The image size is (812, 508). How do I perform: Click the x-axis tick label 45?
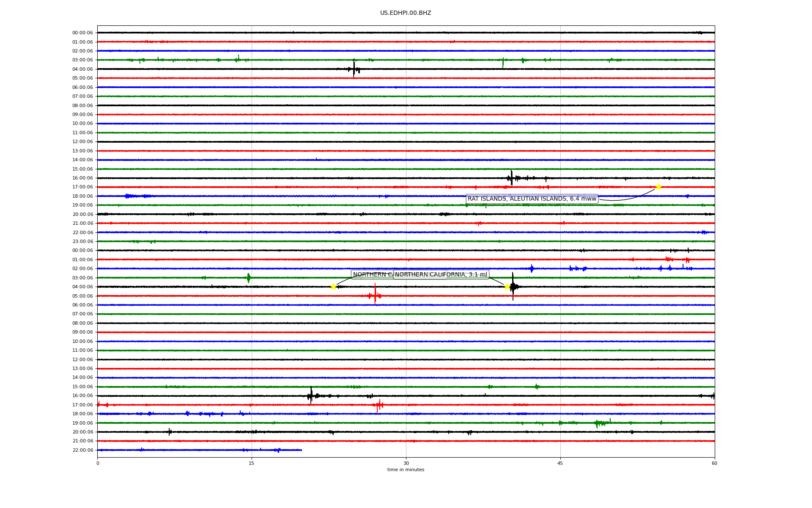coord(560,463)
